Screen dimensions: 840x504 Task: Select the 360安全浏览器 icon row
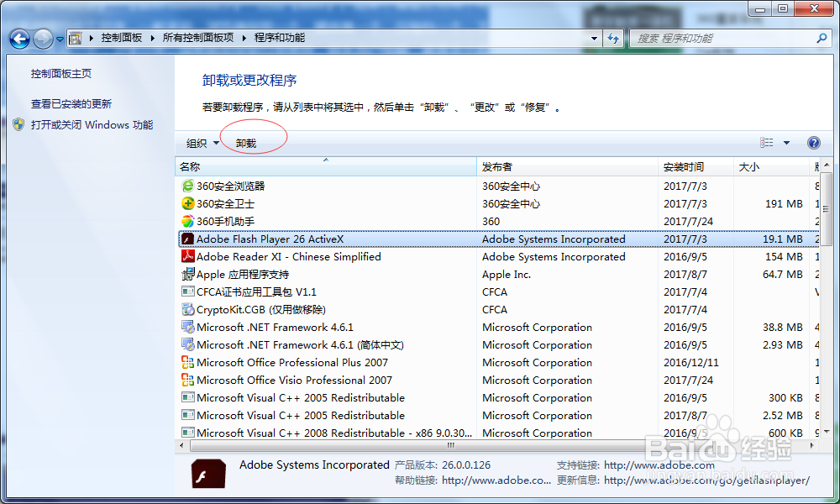tap(187, 186)
